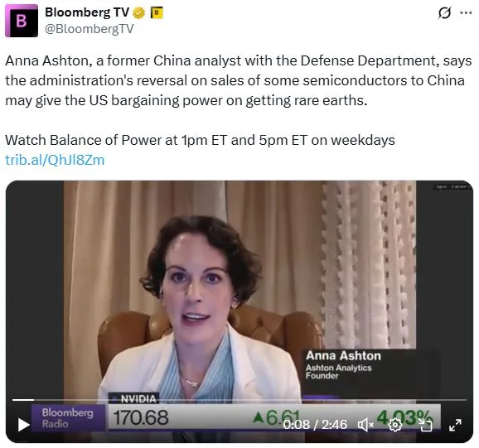Open the Bloomberg TV profile avatar
The image size is (479, 448).
pos(22,21)
